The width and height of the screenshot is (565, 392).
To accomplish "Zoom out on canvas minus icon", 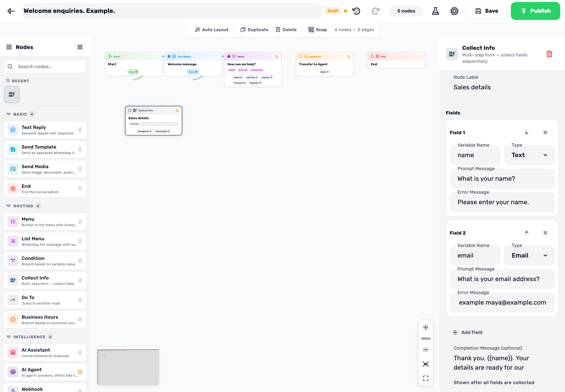I will tap(426, 349).
